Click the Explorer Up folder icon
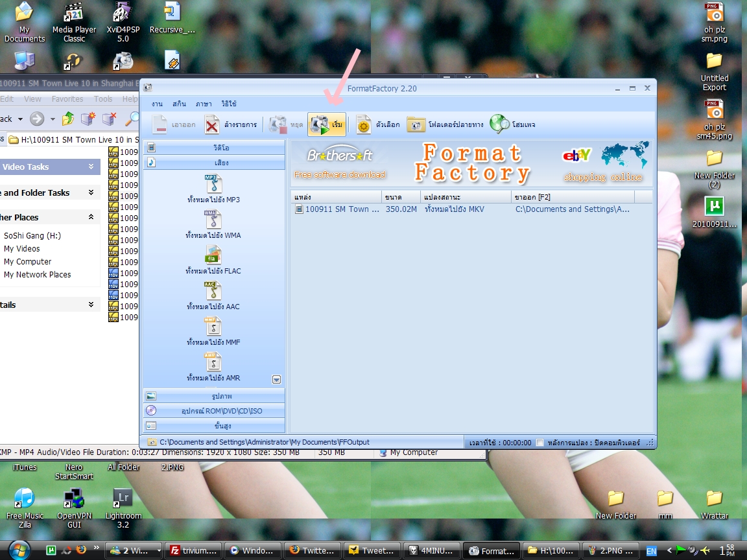Image resolution: width=747 pixels, height=560 pixels. (68, 119)
